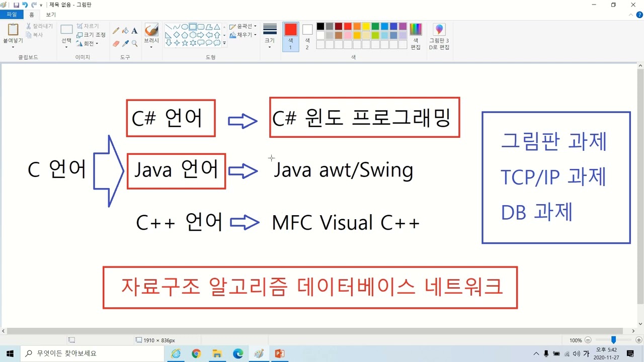Choose the Hexagon shape
The image size is (644, 362).
[x=193, y=35]
